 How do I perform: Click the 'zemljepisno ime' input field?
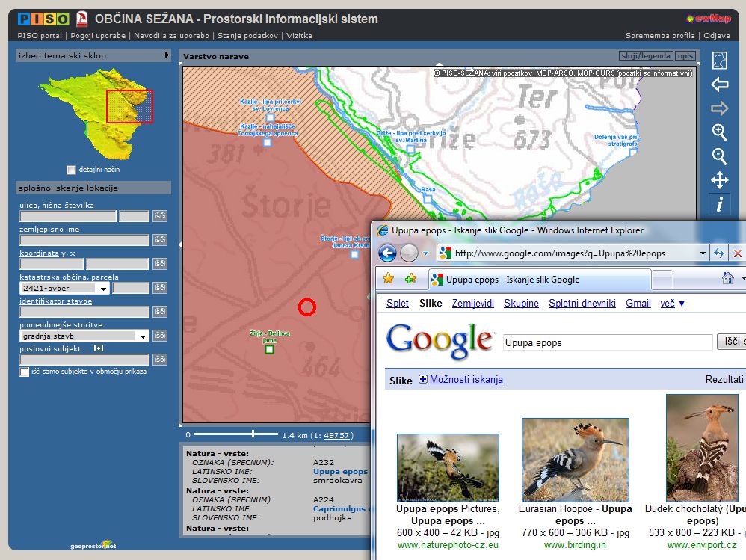[x=84, y=240]
